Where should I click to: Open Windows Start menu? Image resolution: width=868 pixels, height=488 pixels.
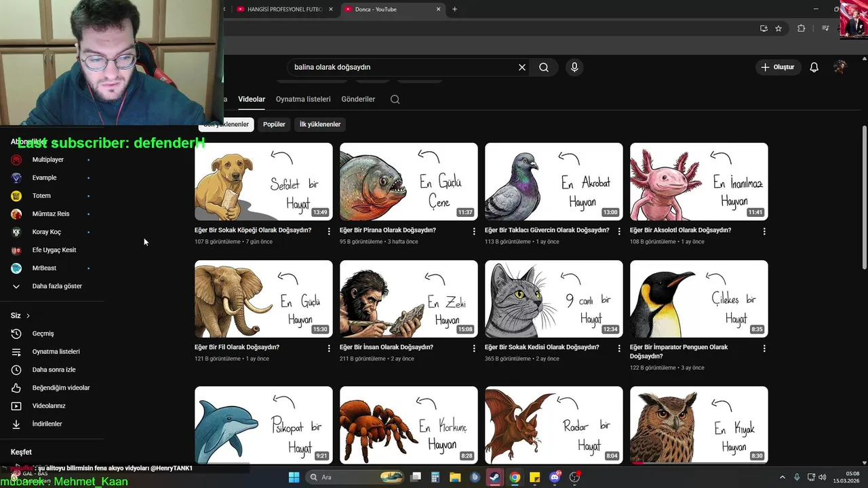pos(294,477)
